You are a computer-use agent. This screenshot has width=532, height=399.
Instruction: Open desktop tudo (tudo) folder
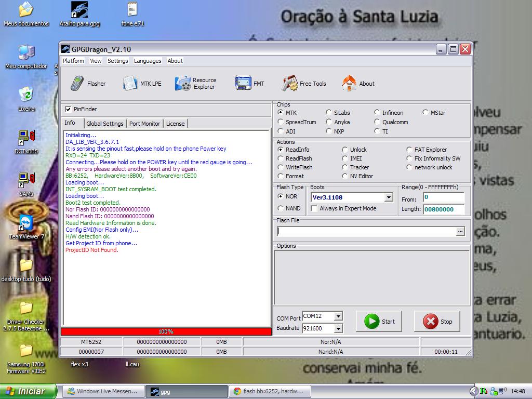point(26,270)
